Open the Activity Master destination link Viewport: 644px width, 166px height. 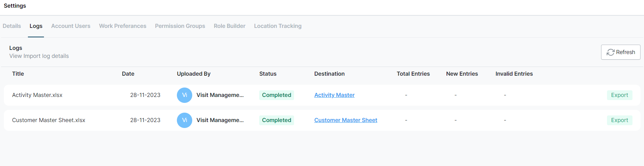coord(334,95)
